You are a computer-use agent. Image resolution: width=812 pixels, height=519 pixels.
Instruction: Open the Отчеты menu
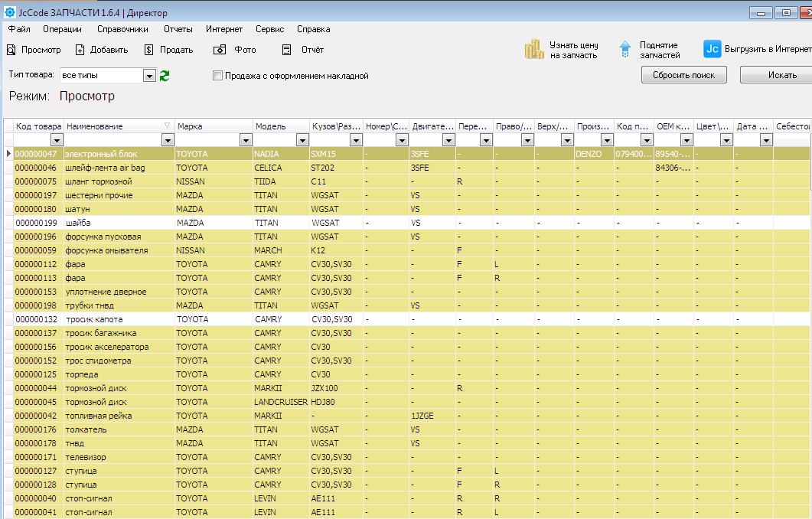[178, 29]
